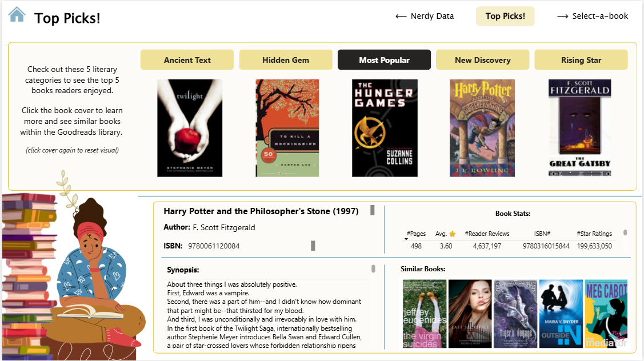Viewport: 644px width, 361px height.
Task: Click the right arrow beside Select-a-book
Action: [563, 17]
